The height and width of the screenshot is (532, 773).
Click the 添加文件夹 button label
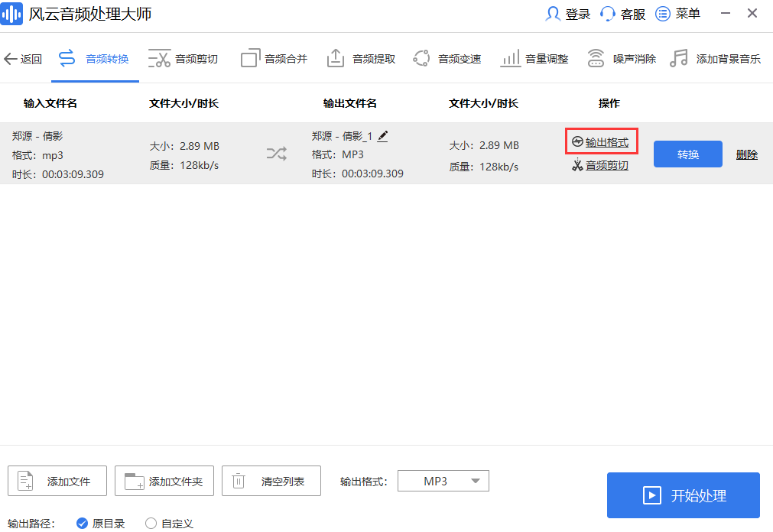176,482
